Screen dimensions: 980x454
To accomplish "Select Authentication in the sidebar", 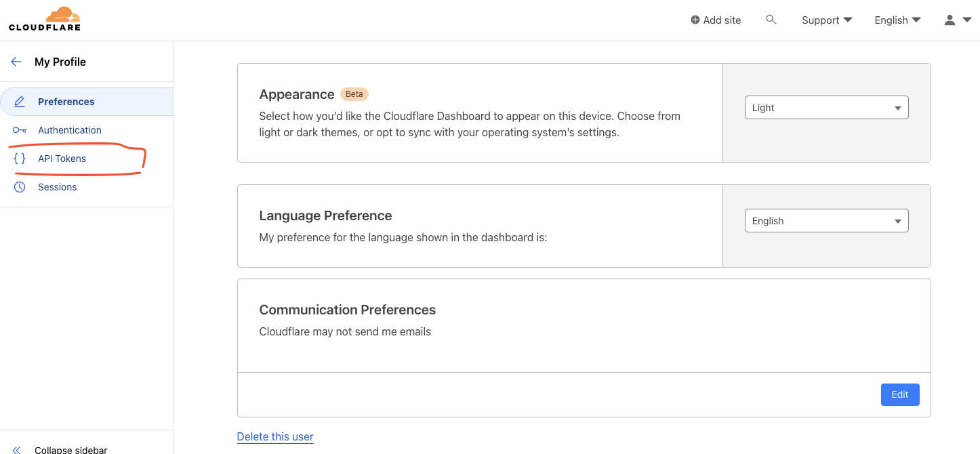I will pos(69,130).
